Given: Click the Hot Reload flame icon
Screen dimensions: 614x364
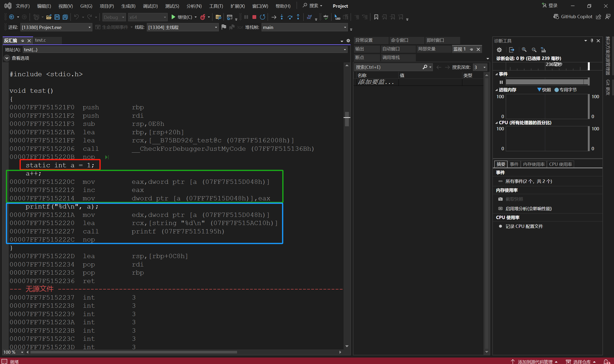Looking at the screenshot, I should [x=203, y=17].
